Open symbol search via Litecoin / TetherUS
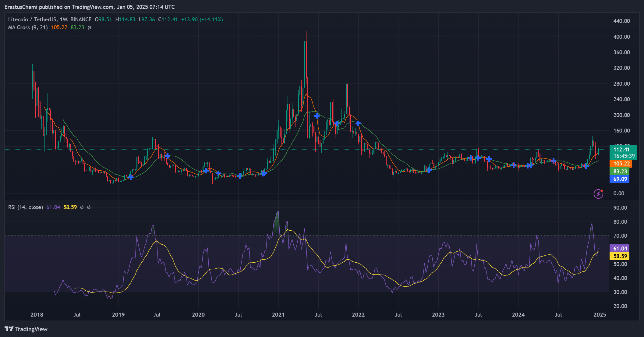644x337 pixels. tap(32, 19)
